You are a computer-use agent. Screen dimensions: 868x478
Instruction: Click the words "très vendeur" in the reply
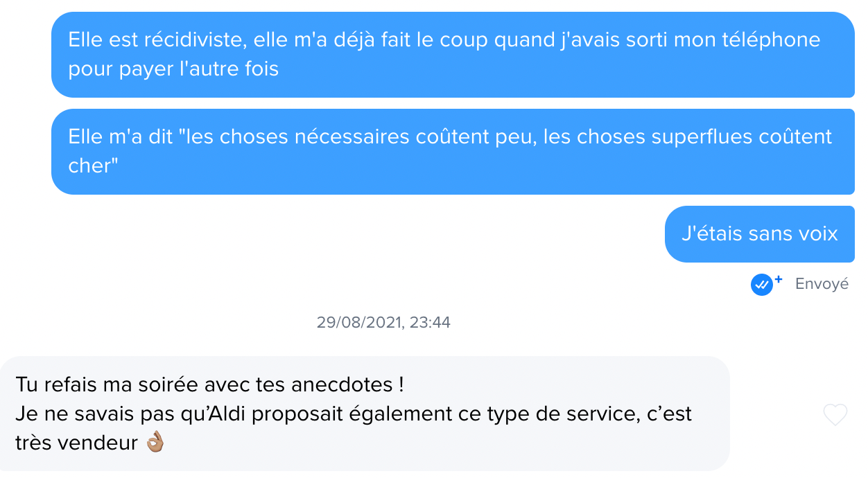tap(76, 443)
